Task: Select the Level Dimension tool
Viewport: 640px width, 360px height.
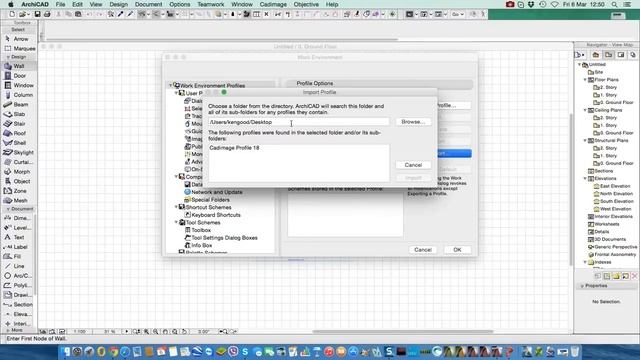Action: pos(17,228)
